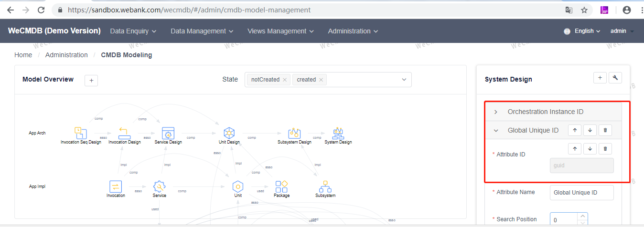644x227 pixels.
Task: Move Global Unique ID header up
Action: pyautogui.click(x=575, y=130)
